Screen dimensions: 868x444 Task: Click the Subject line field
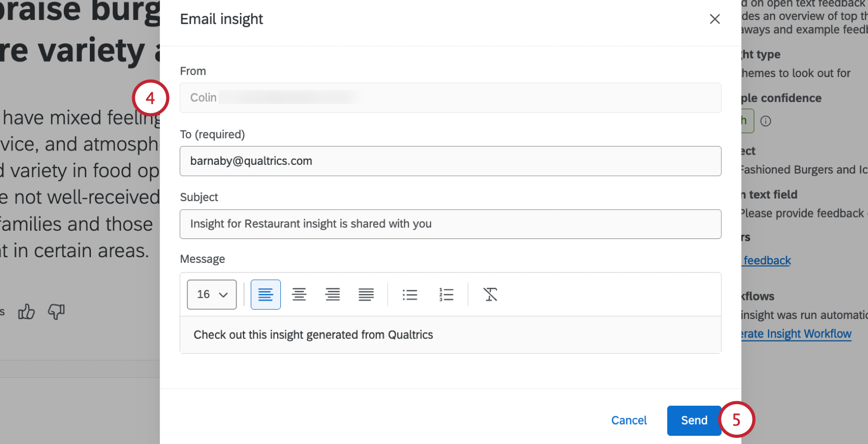[x=450, y=224]
